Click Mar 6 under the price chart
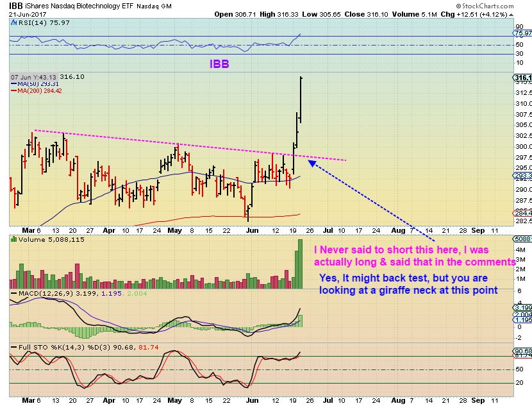Viewport: 532px width, 406px height. tap(31, 230)
